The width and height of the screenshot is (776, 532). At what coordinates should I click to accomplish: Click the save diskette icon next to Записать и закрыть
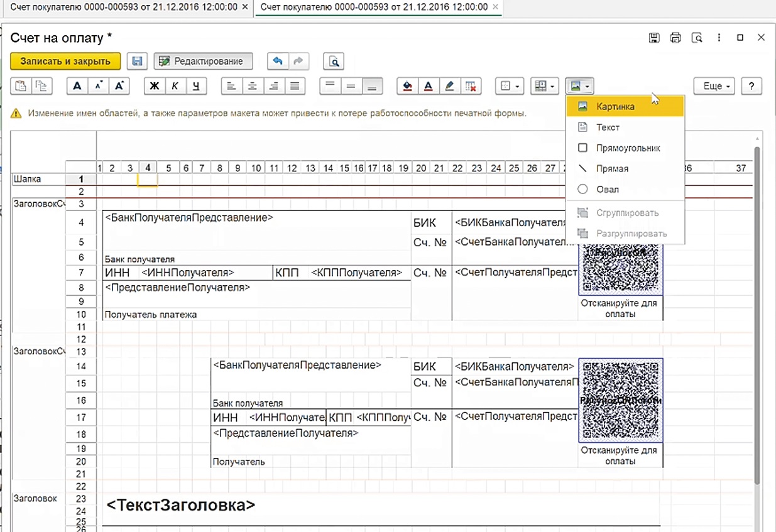coord(137,61)
